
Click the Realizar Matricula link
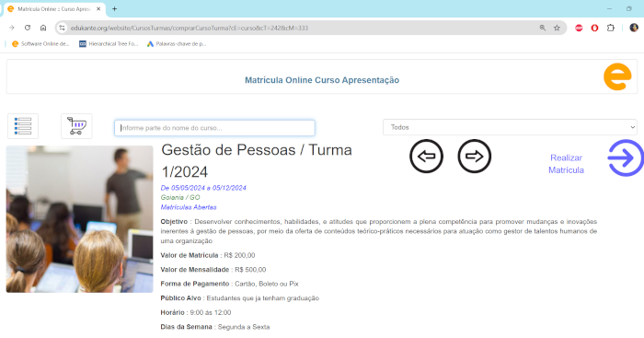point(566,164)
